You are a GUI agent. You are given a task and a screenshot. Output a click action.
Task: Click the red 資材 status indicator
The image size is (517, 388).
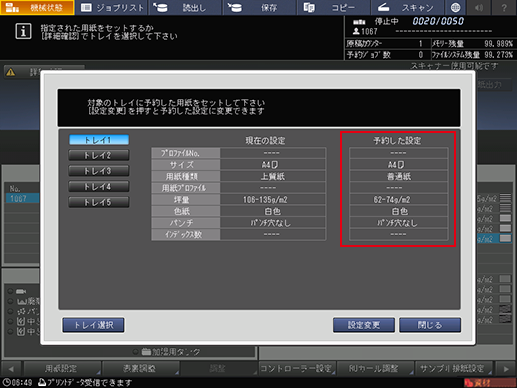[x=489, y=383]
